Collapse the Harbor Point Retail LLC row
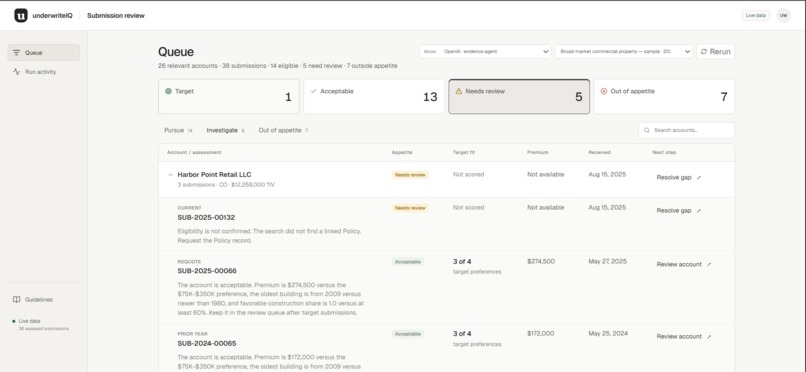The image size is (806, 372). (171, 175)
